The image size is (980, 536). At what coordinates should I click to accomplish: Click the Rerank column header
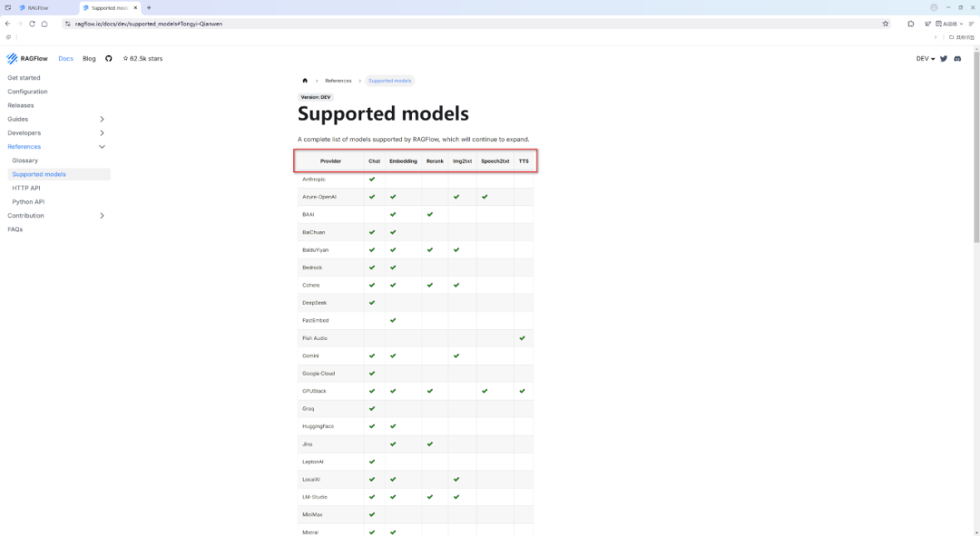[x=435, y=161]
